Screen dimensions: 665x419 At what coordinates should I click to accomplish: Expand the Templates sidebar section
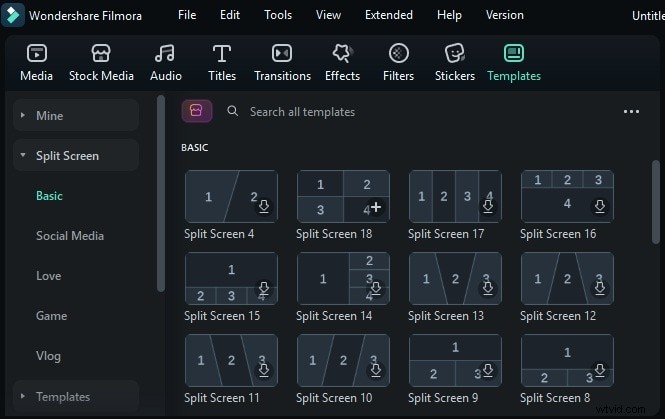(22, 397)
